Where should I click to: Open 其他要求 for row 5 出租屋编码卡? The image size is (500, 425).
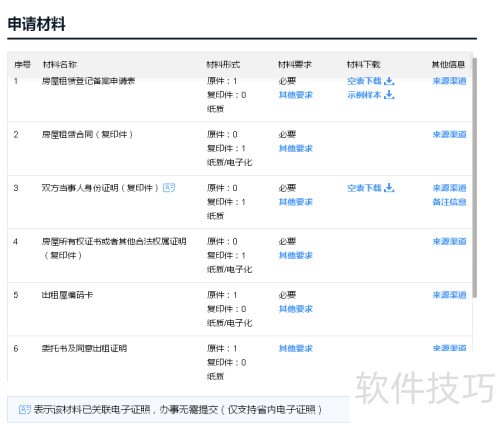coord(296,309)
